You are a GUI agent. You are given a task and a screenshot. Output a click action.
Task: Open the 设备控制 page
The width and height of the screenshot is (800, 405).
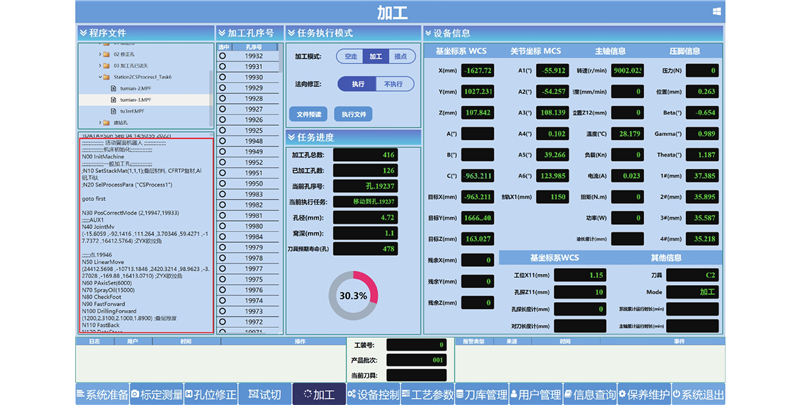(373, 395)
